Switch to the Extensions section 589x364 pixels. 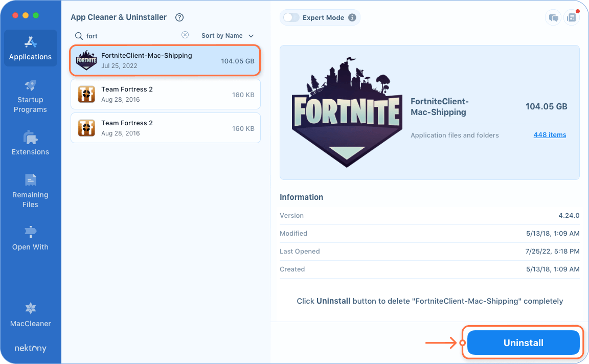click(x=30, y=142)
